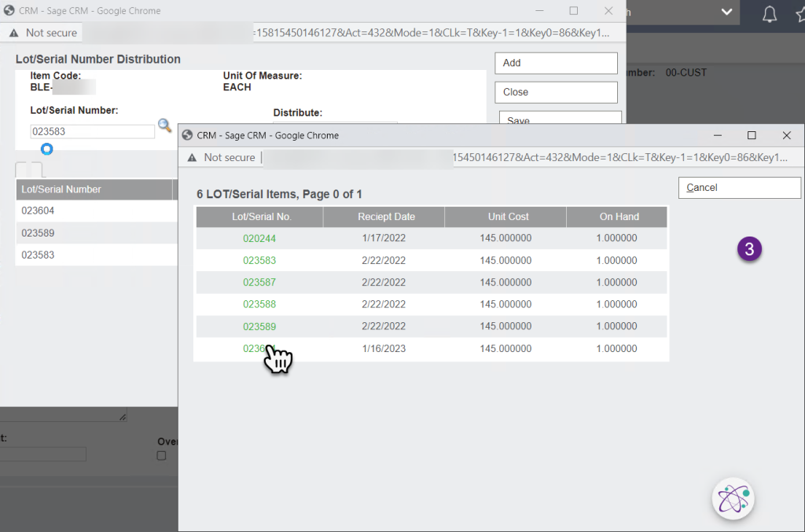Sort by the Lot/Serial No. column header

[x=259, y=217]
